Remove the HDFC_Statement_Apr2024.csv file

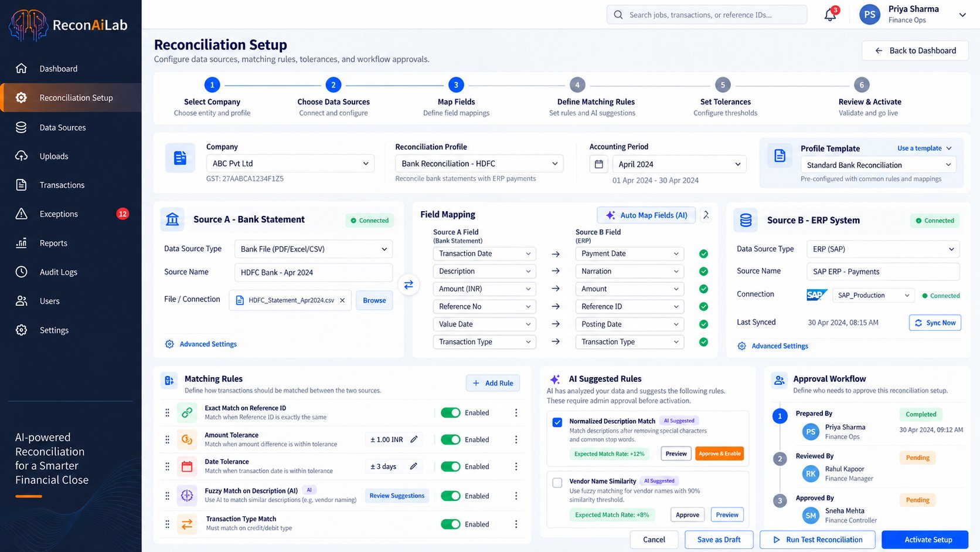pyautogui.click(x=342, y=300)
